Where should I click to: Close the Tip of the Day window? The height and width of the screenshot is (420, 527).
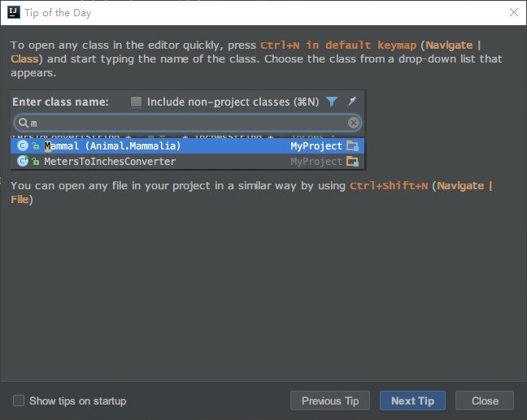(485, 401)
